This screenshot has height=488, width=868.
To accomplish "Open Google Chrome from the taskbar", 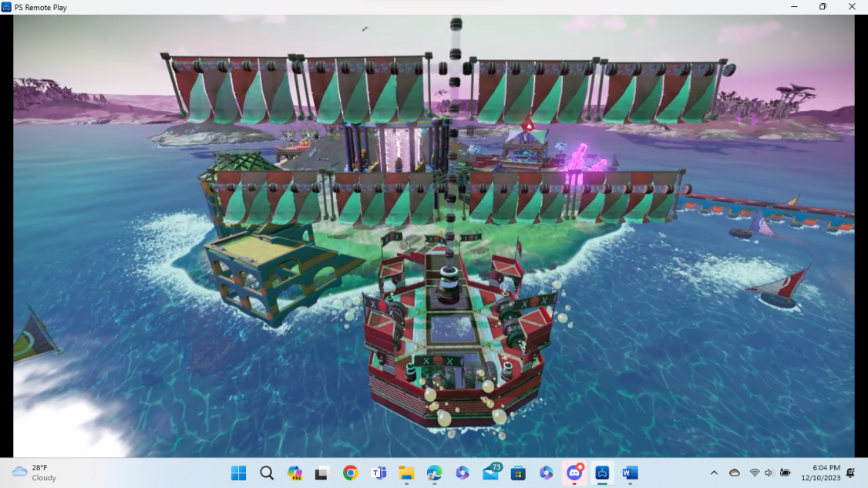I will tap(351, 473).
